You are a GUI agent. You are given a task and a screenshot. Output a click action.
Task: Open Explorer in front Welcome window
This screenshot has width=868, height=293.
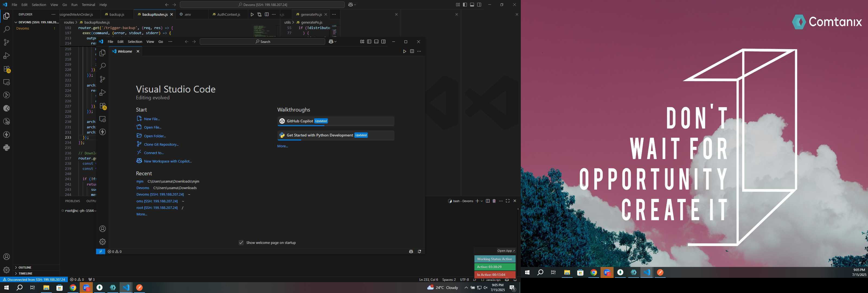pyautogui.click(x=103, y=53)
